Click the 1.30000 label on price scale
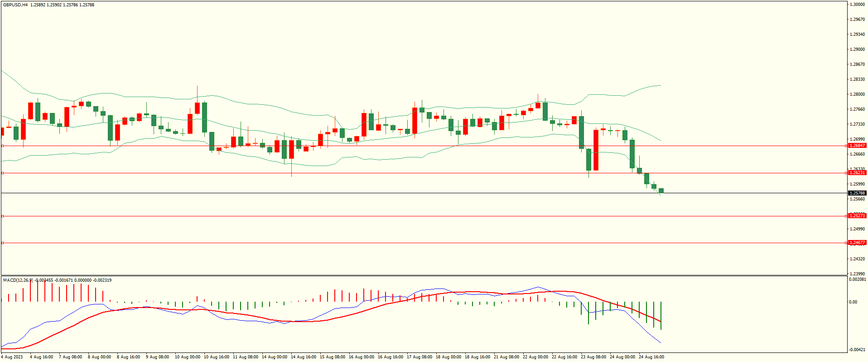The width and height of the screenshot is (868, 362). pyautogui.click(x=857, y=5)
